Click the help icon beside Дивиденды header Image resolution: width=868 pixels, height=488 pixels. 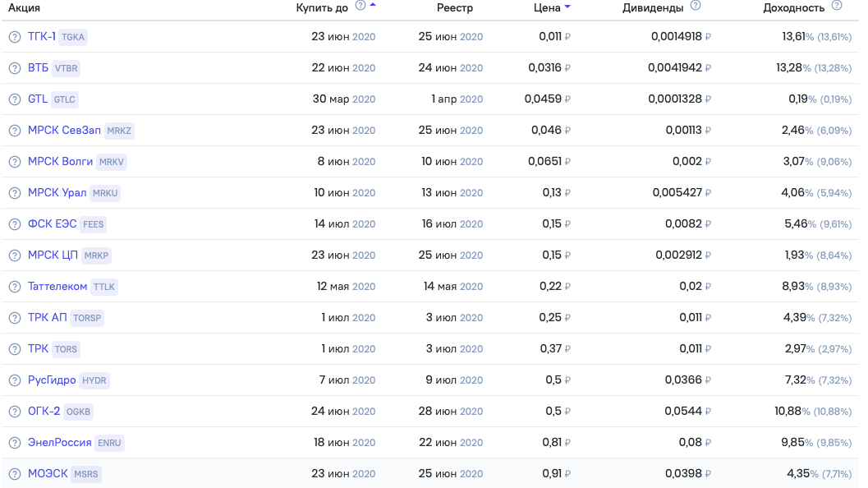coord(696,5)
